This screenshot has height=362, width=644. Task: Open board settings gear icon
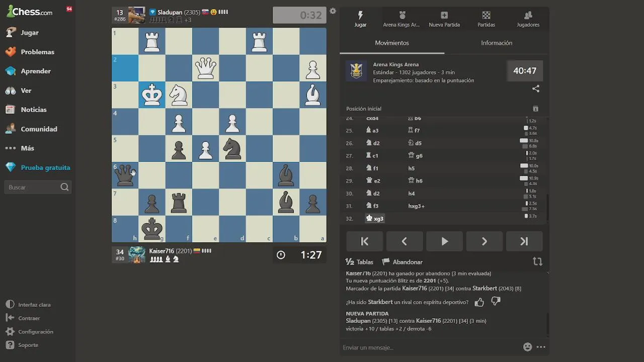pyautogui.click(x=333, y=11)
